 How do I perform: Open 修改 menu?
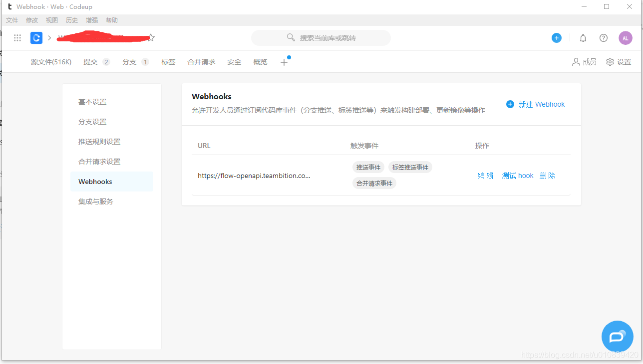point(32,20)
